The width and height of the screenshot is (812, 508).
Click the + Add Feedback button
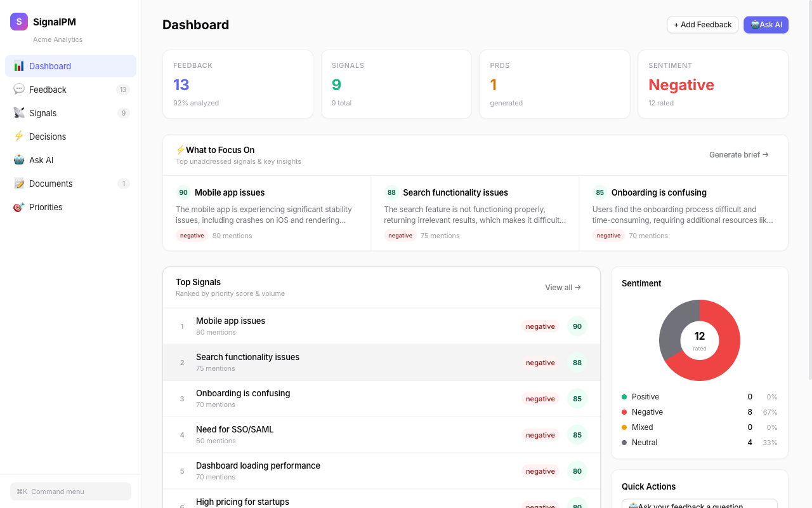702,24
